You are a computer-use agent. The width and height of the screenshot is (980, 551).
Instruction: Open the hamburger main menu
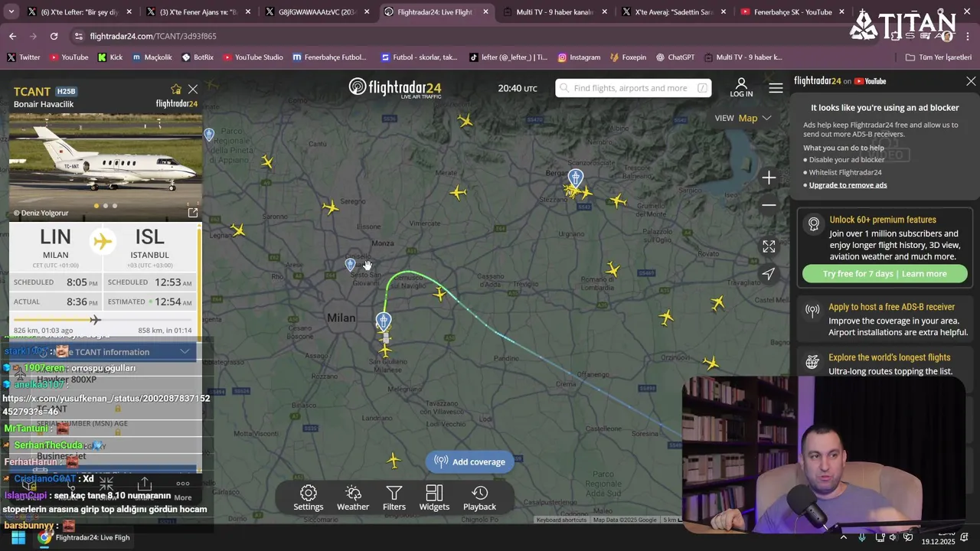tap(776, 88)
